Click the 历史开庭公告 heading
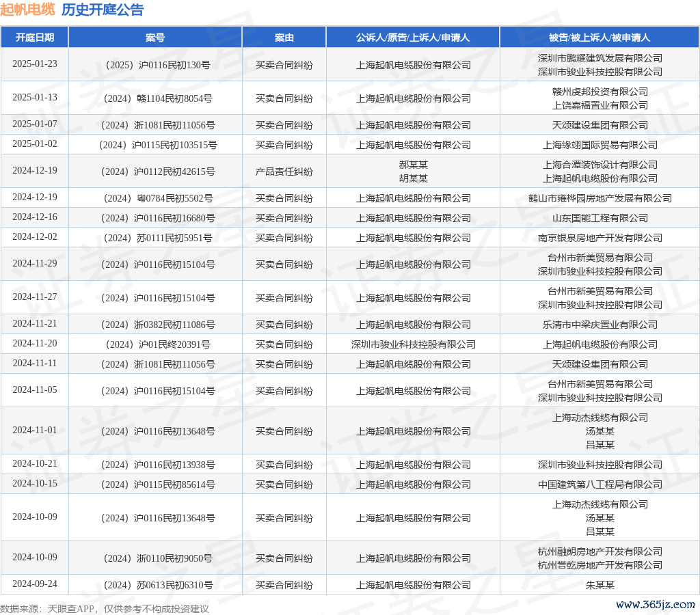700x615 pixels. pyautogui.click(x=103, y=10)
